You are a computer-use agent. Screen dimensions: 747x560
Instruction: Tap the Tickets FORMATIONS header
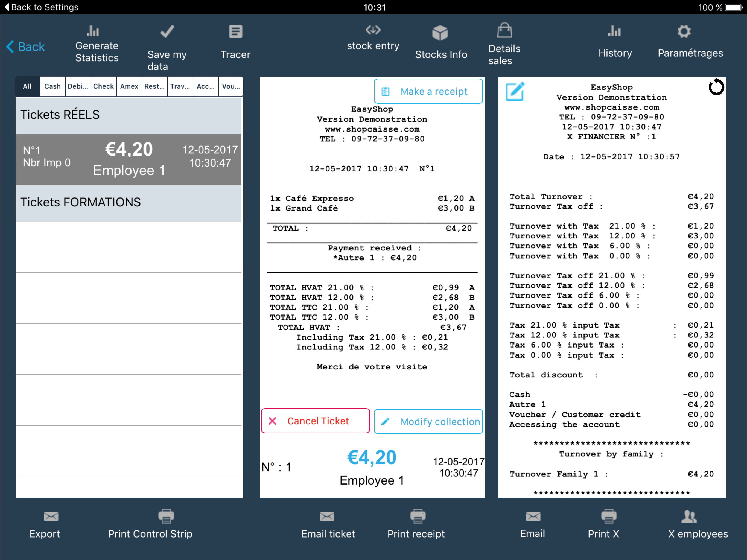129,203
